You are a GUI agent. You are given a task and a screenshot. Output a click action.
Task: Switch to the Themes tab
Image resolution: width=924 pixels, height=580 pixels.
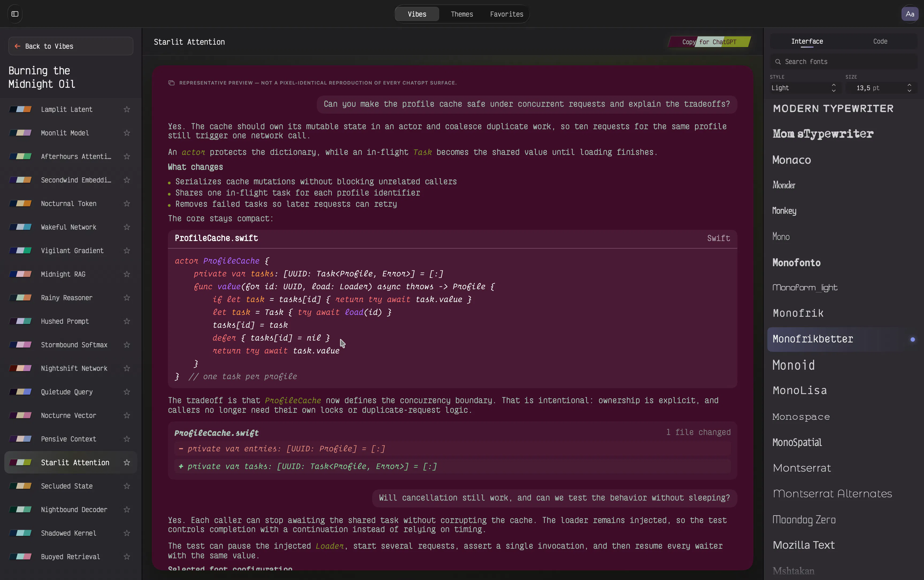462,14
